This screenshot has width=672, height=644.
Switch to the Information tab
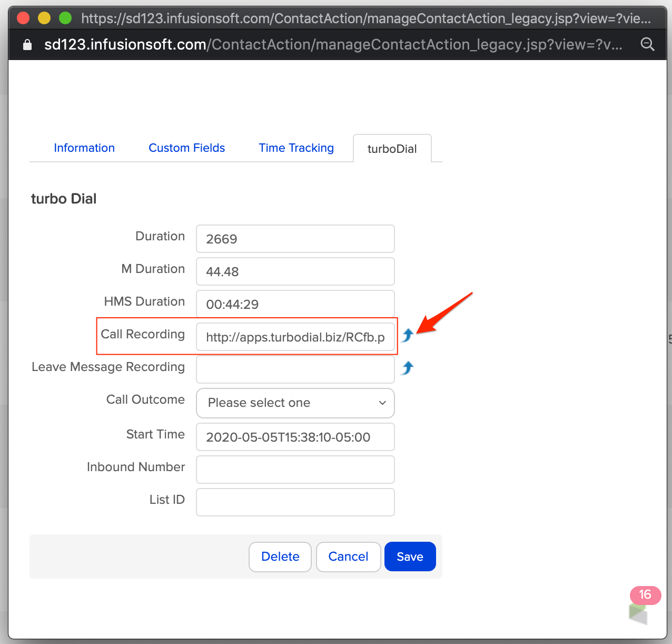pyautogui.click(x=84, y=148)
